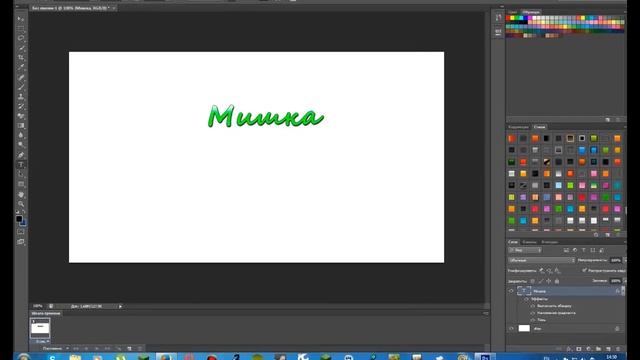Select the Zoom tool

click(x=21, y=204)
